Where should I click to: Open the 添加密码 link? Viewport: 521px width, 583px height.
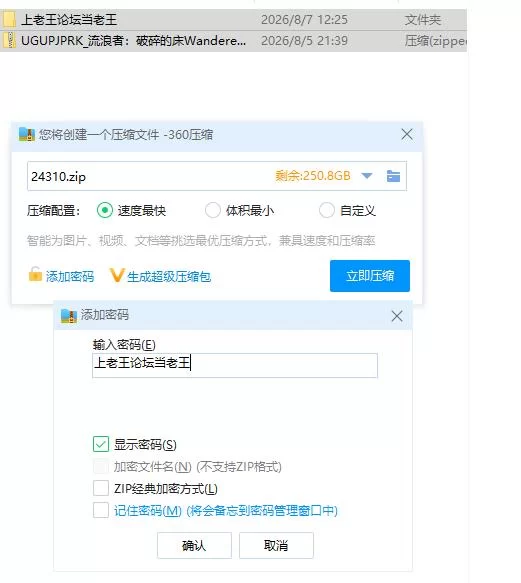70,277
